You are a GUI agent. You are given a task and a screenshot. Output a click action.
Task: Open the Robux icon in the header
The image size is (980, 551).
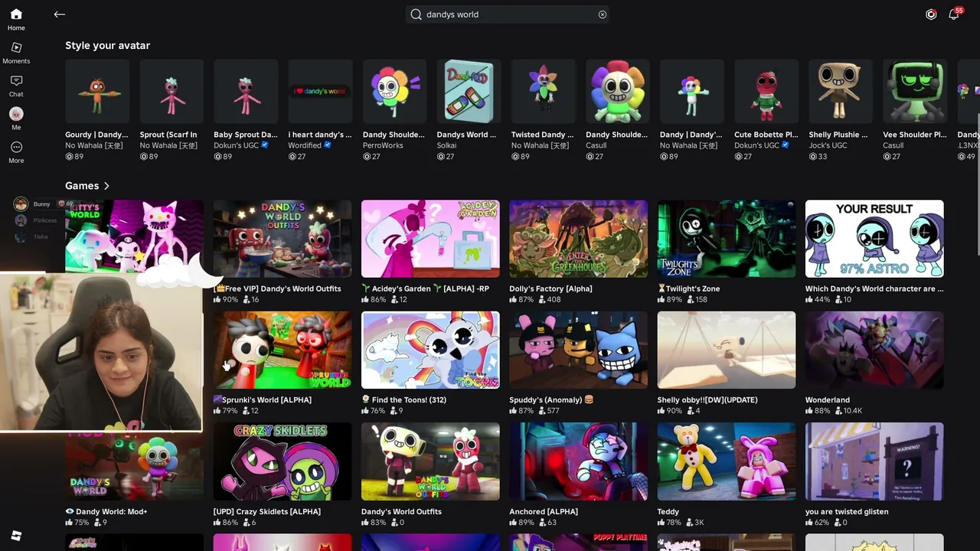tap(931, 15)
